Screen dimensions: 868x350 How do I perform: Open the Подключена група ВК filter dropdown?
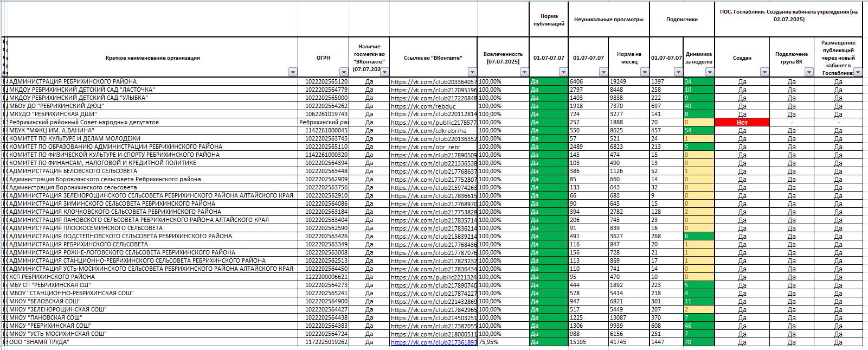(x=809, y=72)
